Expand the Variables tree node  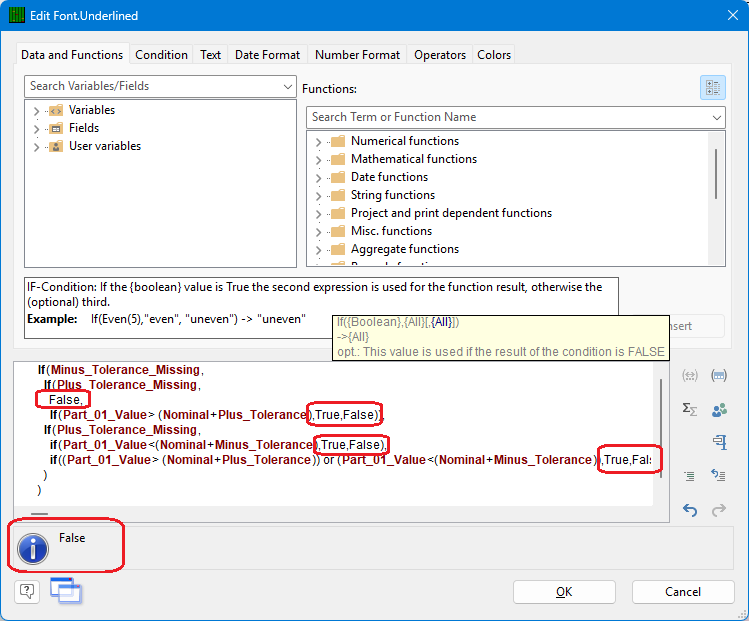coord(36,111)
